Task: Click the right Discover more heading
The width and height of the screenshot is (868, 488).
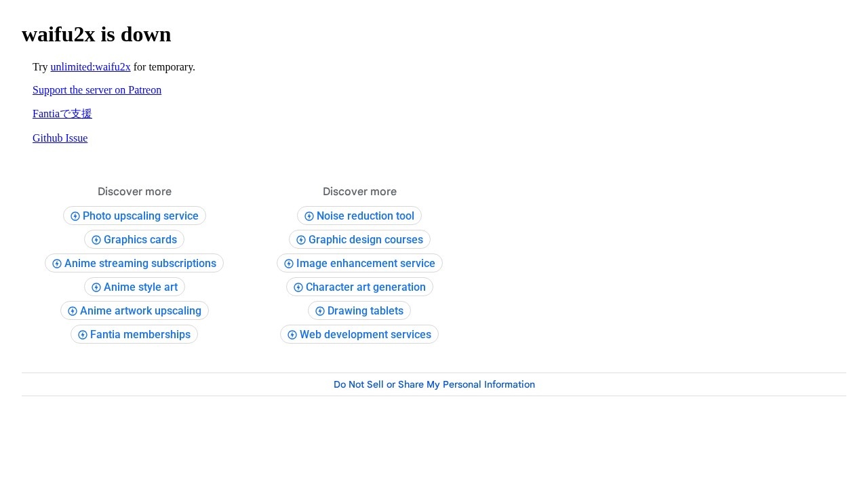Action: pyautogui.click(x=359, y=192)
